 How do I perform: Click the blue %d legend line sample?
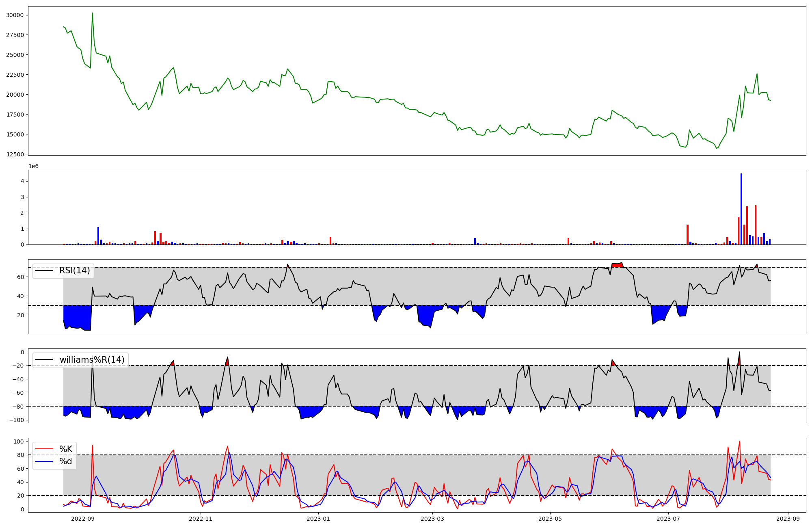coord(44,461)
